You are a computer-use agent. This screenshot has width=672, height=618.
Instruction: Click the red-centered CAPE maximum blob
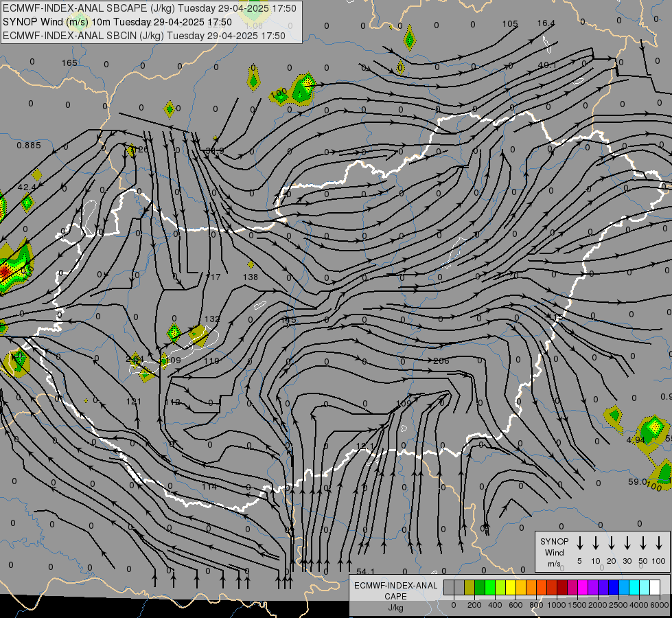tap(5, 271)
